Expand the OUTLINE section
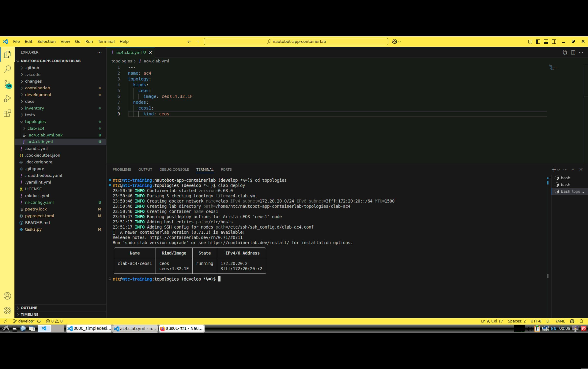The image size is (588, 369). click(29, 308)
